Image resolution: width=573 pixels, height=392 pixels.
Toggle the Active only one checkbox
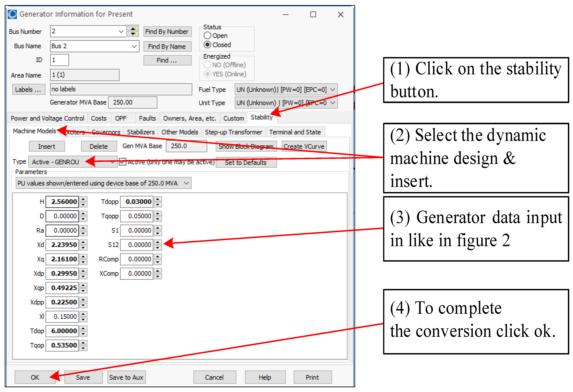[x=123, y=162]
